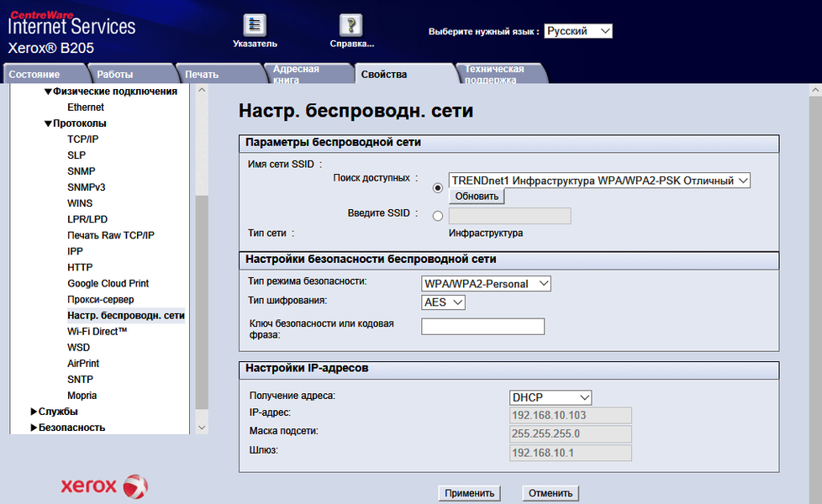The width and height of the screenshot is (822, 504).
Task: Open Печать Raw TCP/IP settings
Action: click(111, 235)
